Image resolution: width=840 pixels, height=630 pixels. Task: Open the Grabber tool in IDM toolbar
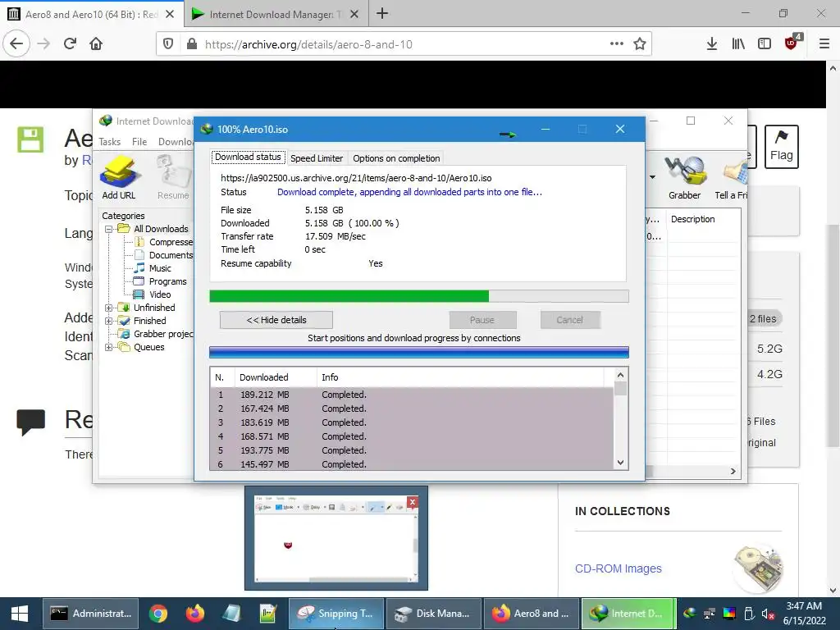point(684,177)
